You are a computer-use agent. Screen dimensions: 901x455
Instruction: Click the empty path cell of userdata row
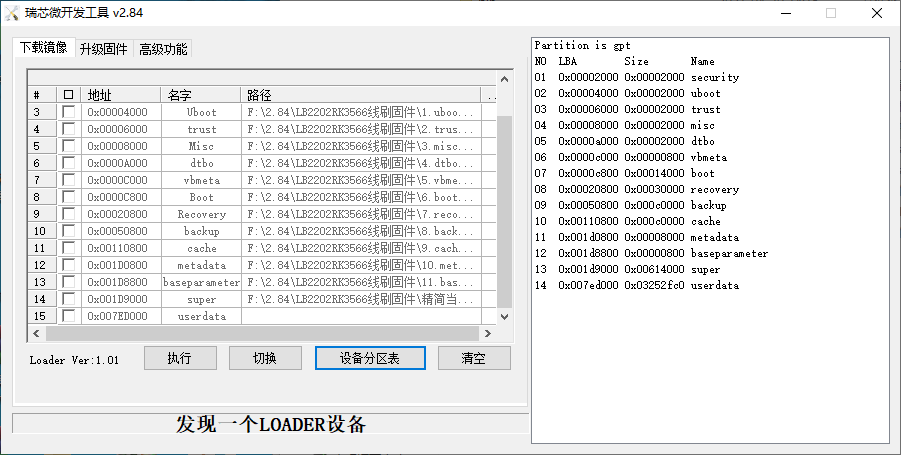point(360,316)
